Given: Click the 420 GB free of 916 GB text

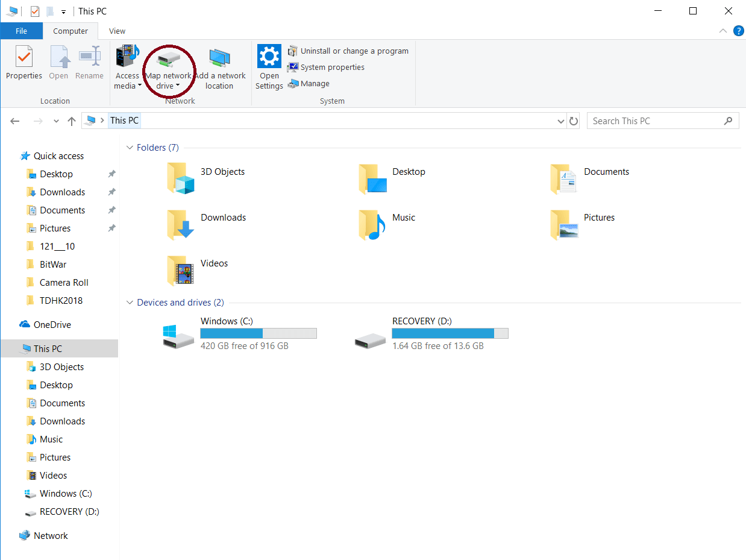Looking at the screenshot, I should [x=245, y=346].
